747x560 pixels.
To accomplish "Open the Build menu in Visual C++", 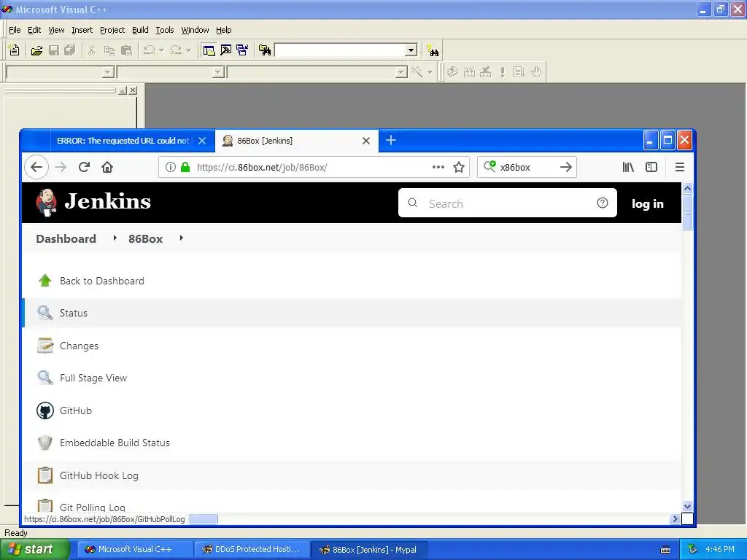I will coord(140,30).
